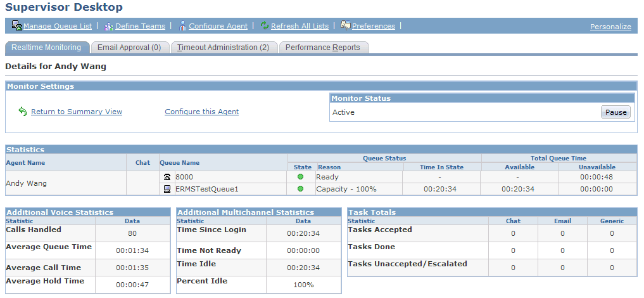Open the Configure Agent link

[x=218, y=26]
